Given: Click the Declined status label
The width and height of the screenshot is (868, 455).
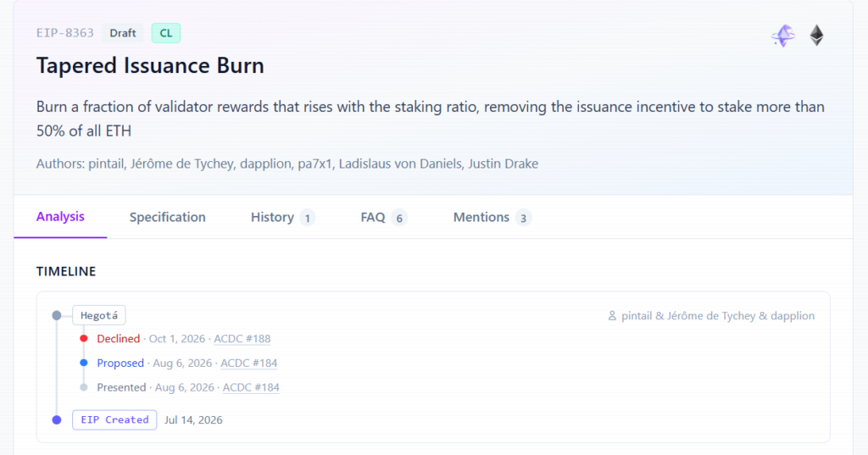Looking at the screenshot, I should pos(119,339).
